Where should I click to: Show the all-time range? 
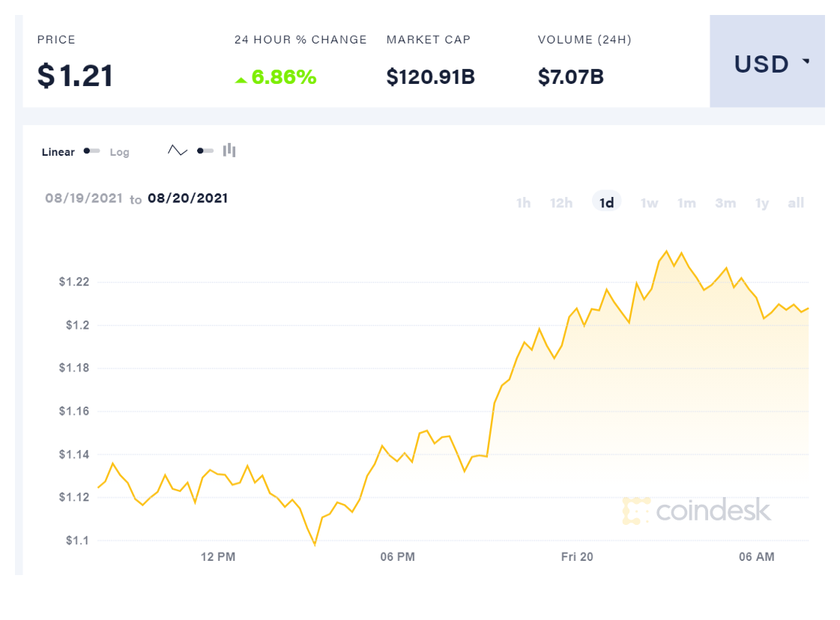coord(796,203)
